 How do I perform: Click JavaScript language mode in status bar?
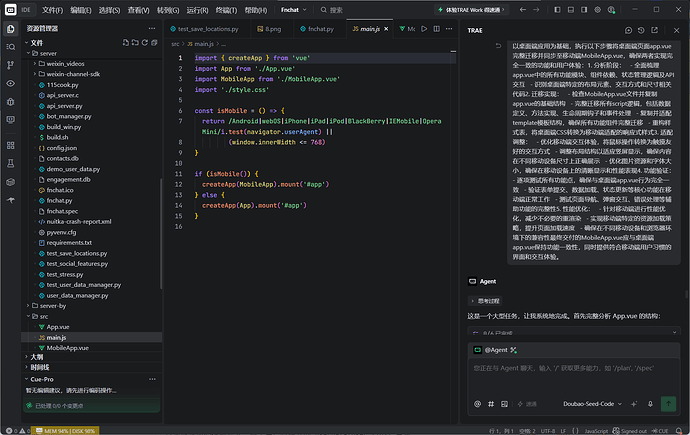pyautogui.click(x=596, y=431)
